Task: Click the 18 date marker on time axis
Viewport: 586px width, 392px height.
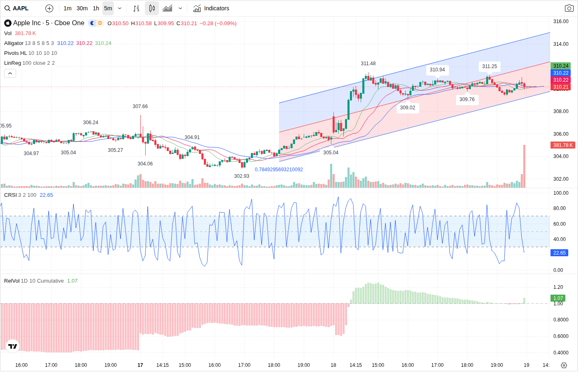Action: coord(333,365)
